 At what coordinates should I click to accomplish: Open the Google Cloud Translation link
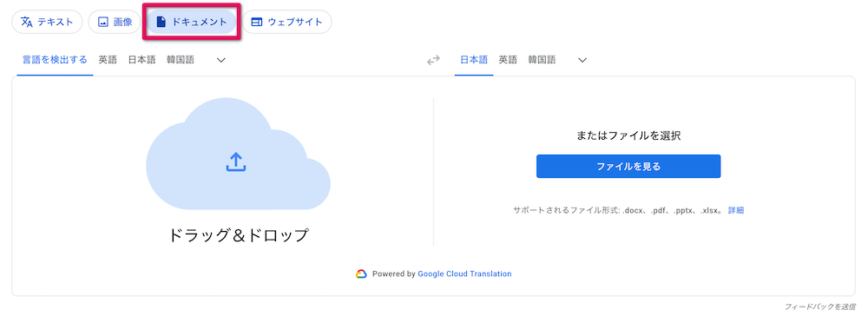click(x=464, y=274)
